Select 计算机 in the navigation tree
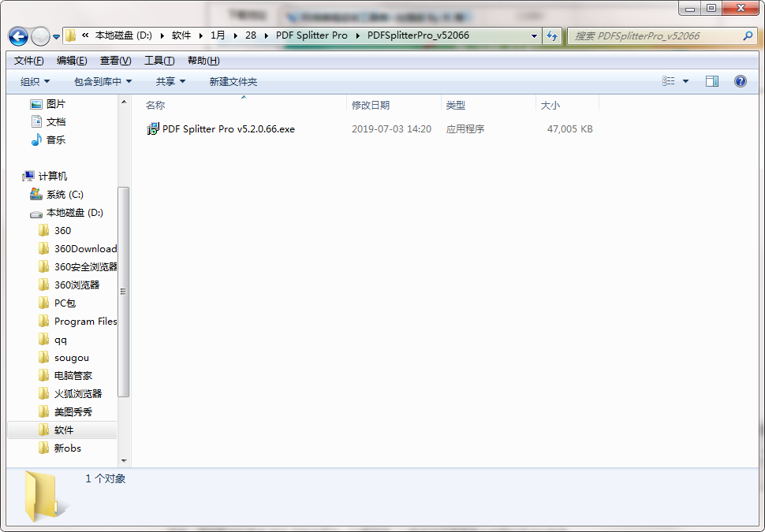 point(45,176)
